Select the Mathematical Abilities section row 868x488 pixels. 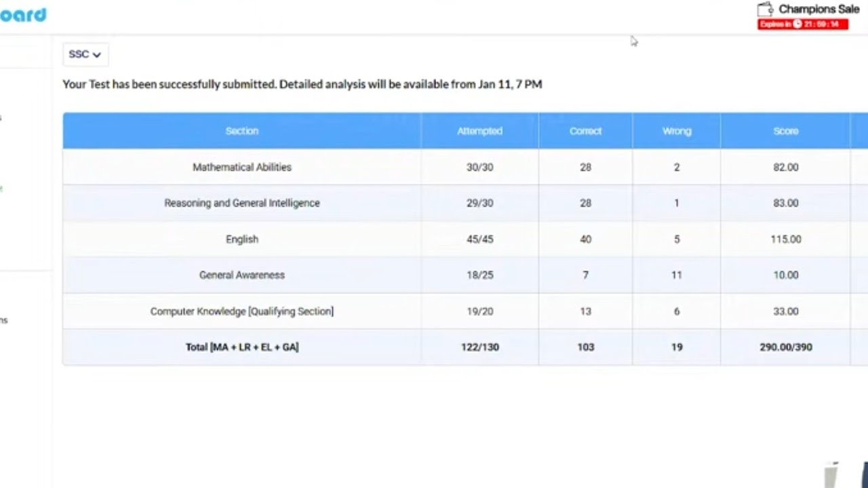(x=465, y=167)
